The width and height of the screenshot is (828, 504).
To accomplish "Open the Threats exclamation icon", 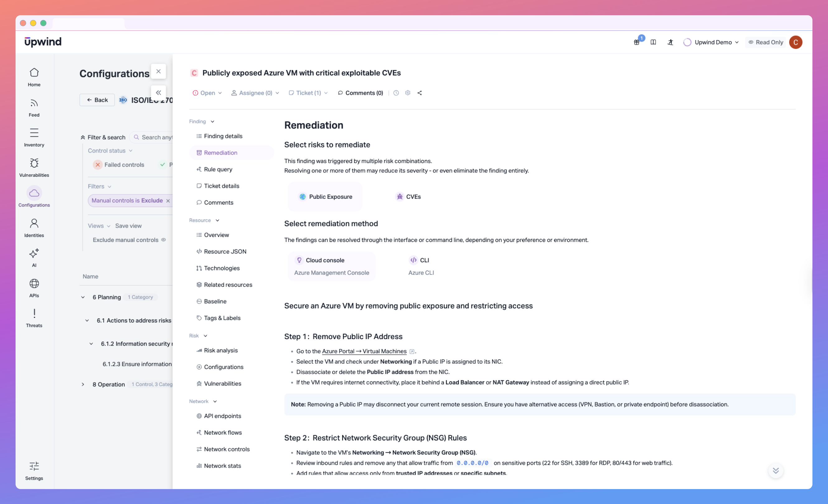I will [34, 314].
